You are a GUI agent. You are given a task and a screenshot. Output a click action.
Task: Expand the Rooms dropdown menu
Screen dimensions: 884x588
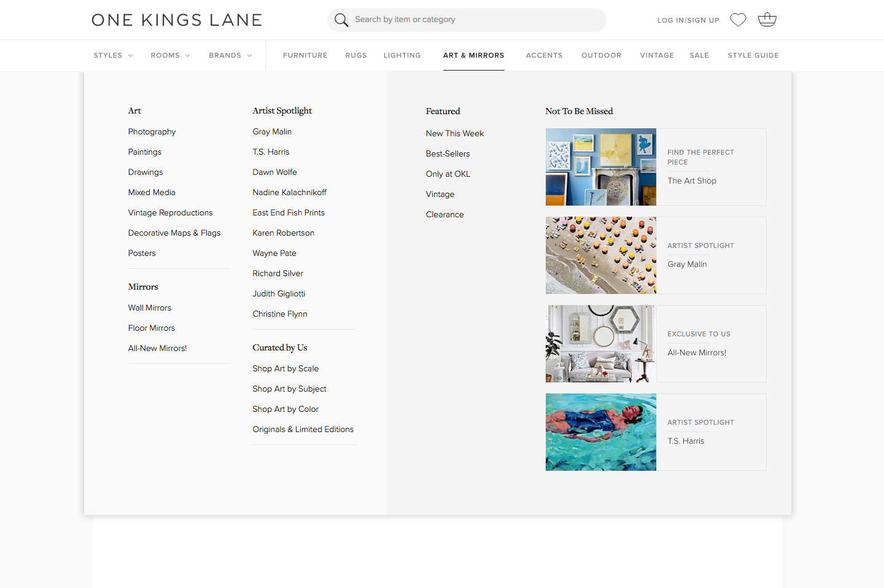pos(170,55)
